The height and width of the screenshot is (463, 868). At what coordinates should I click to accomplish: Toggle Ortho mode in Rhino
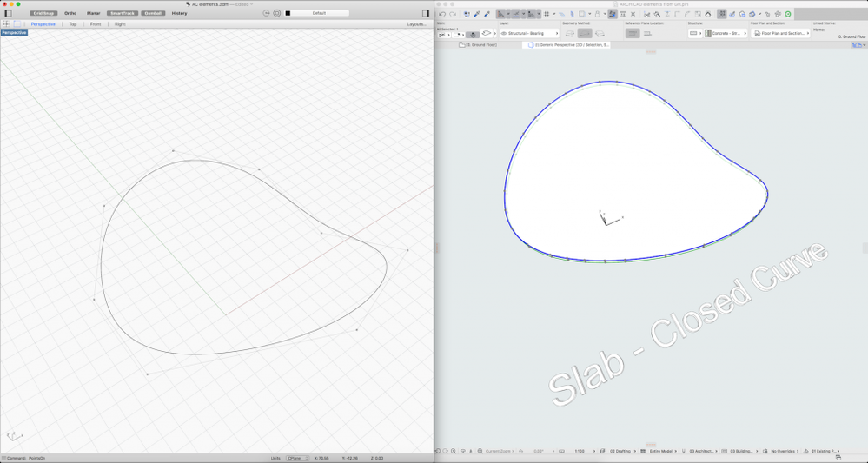click(x=70, y=13)
